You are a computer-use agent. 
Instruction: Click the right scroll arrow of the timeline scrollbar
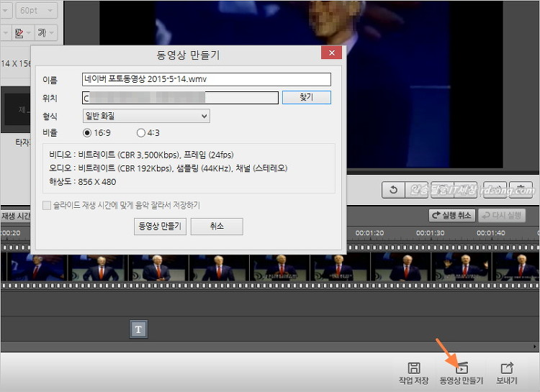click(535, 347)
